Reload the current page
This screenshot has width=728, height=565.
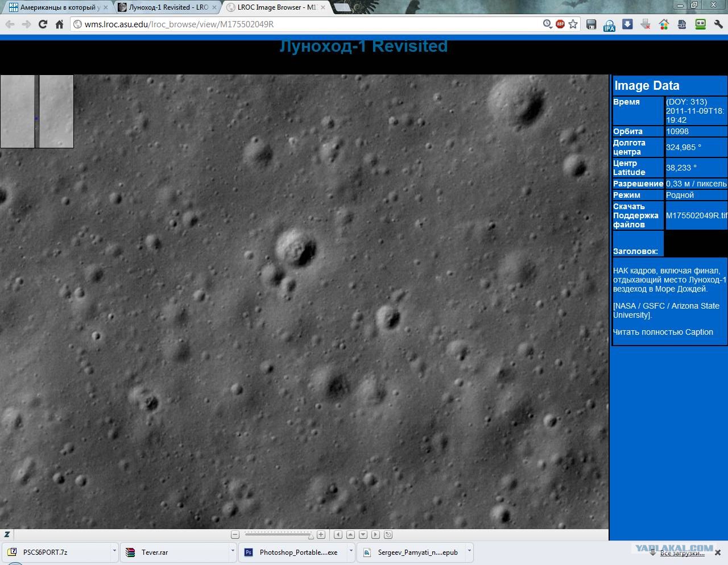tap(43, 24)
